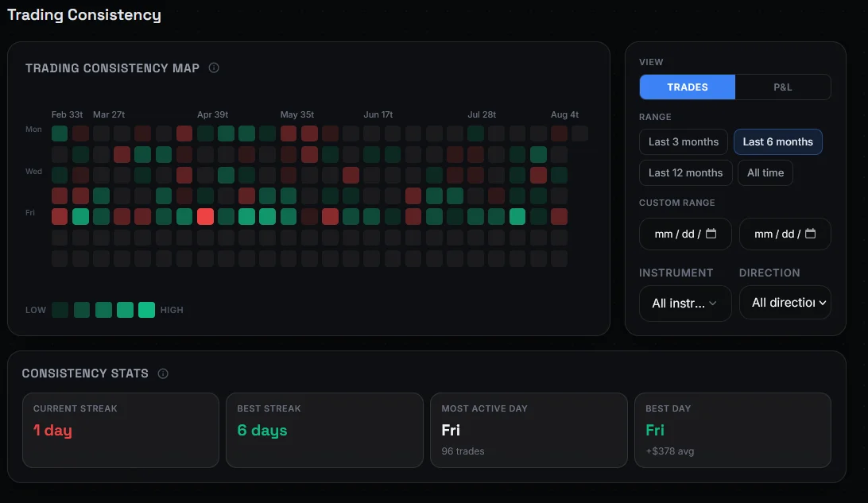This screenshot has height=503, width=868.
Task: Click the middle legend swatch
Action: 103,310
